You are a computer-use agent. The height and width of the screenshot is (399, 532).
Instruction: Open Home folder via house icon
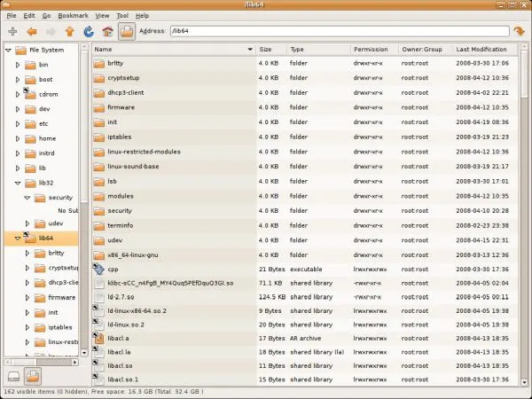click(107, 32)
